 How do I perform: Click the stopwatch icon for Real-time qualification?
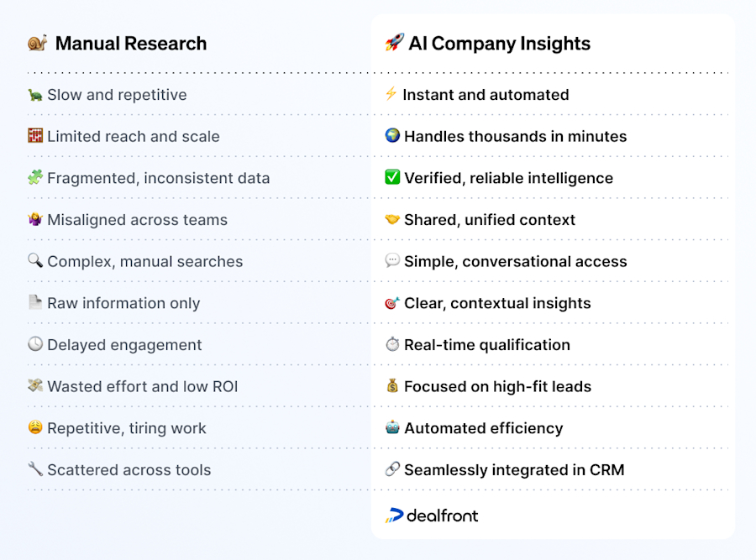click(x=392, y=344)
